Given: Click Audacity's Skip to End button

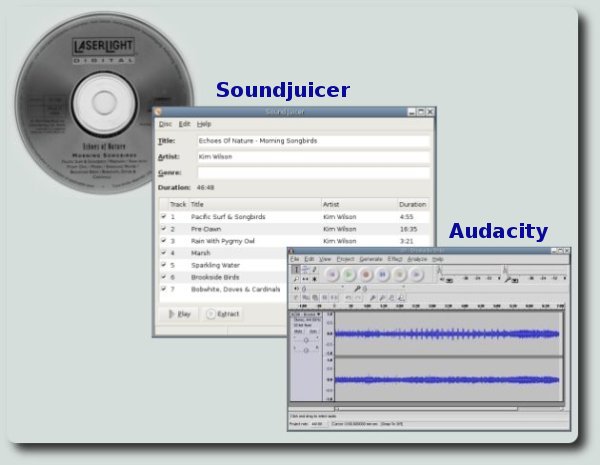Looking at the screenshot, I should click(416, 274).
